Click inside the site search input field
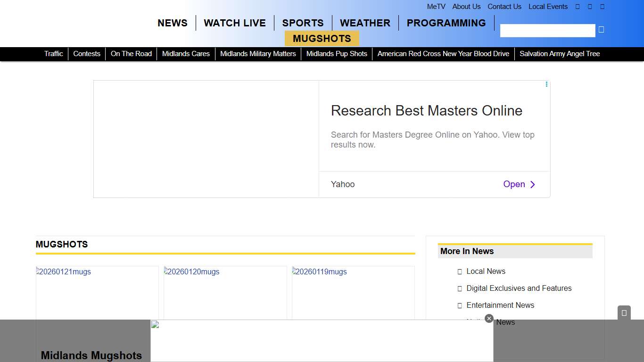This screenshot has height=362, width=644. [x=547, y=31]
